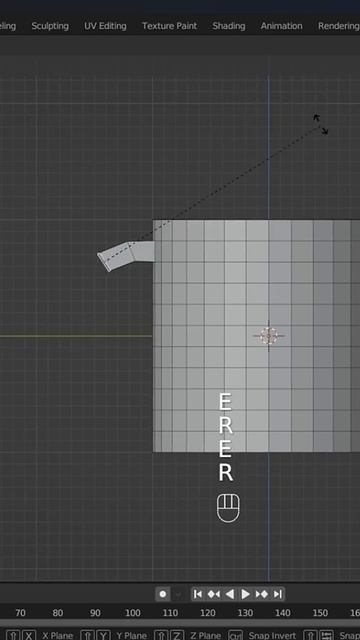Click frame 80 on the timeline ruler
This screenshot has width=360, height=640.
tap(58, 613)
